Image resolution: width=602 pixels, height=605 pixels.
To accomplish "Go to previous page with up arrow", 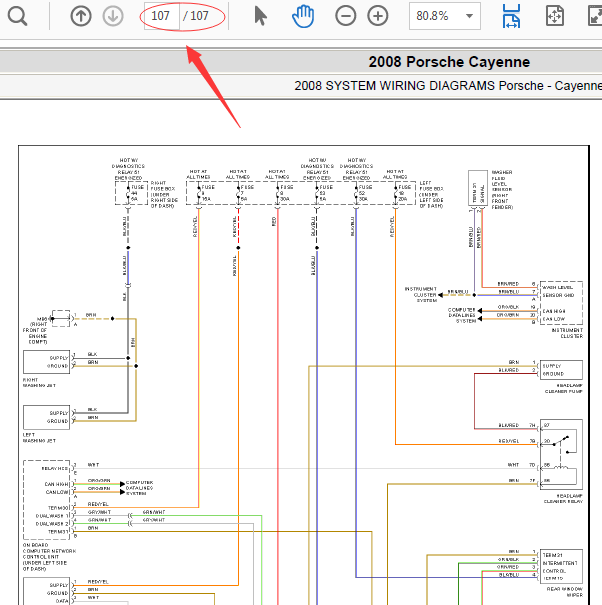I will [81, 16].
